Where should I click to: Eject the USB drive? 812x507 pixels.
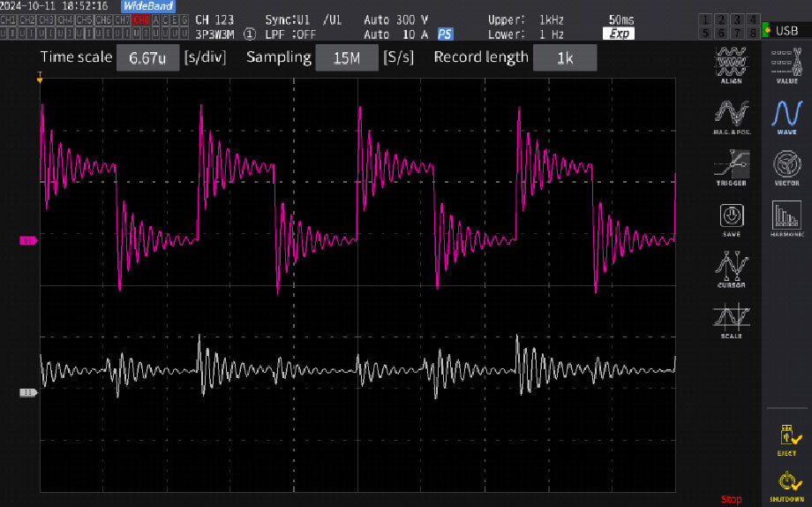coord(787,440)
